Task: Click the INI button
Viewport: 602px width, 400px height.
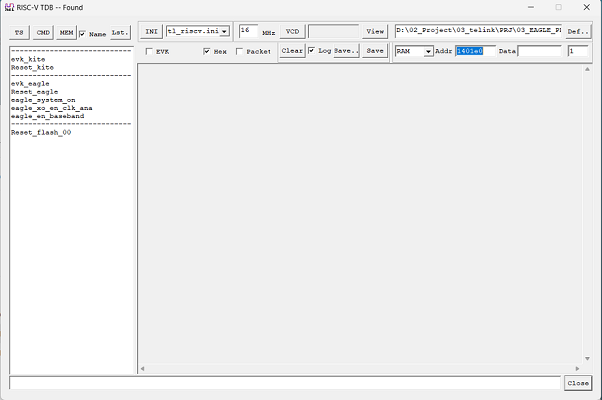Action: pos(151,31)
